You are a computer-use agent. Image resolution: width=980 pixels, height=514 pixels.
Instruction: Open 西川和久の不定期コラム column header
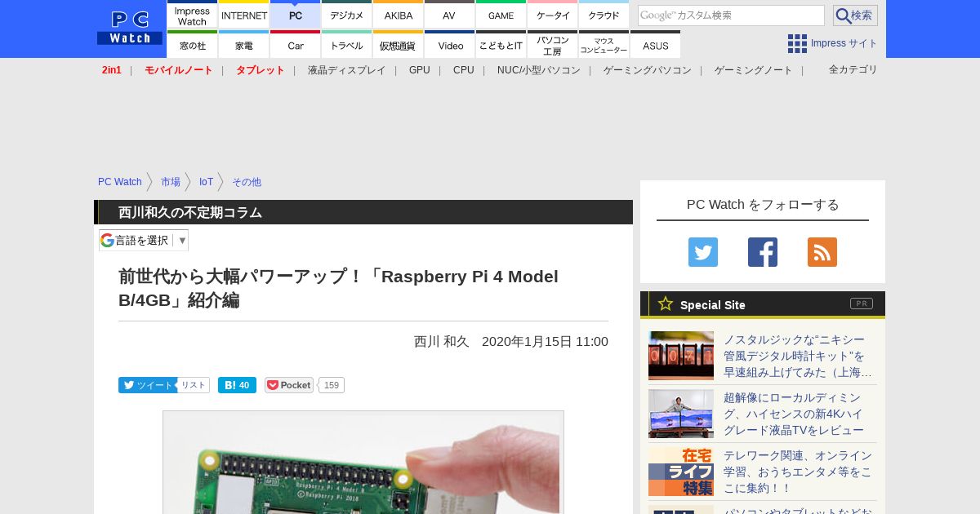pos(190,212)
